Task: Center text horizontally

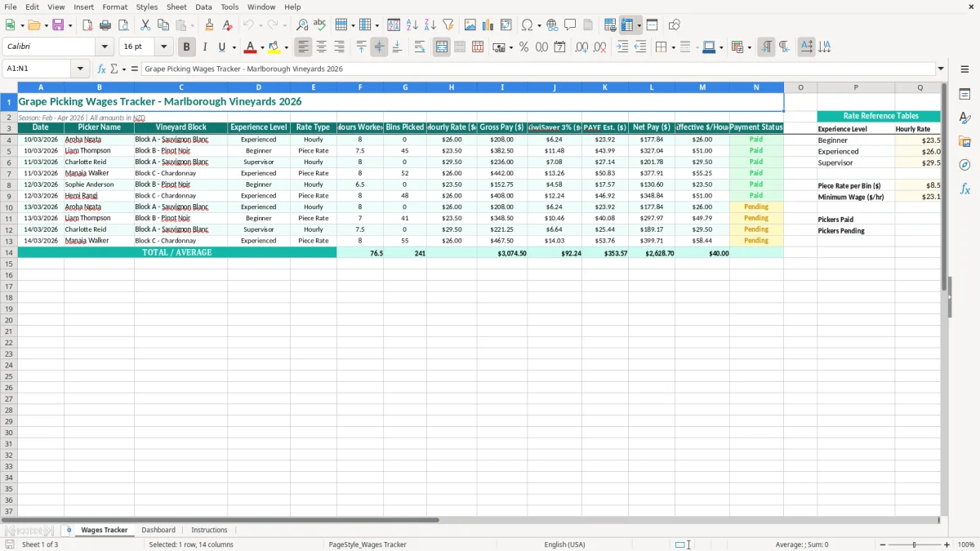Action: (322, 47)
